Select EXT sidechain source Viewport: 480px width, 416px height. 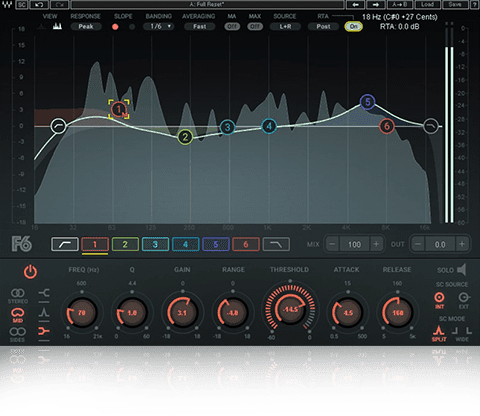pos(464,300)
